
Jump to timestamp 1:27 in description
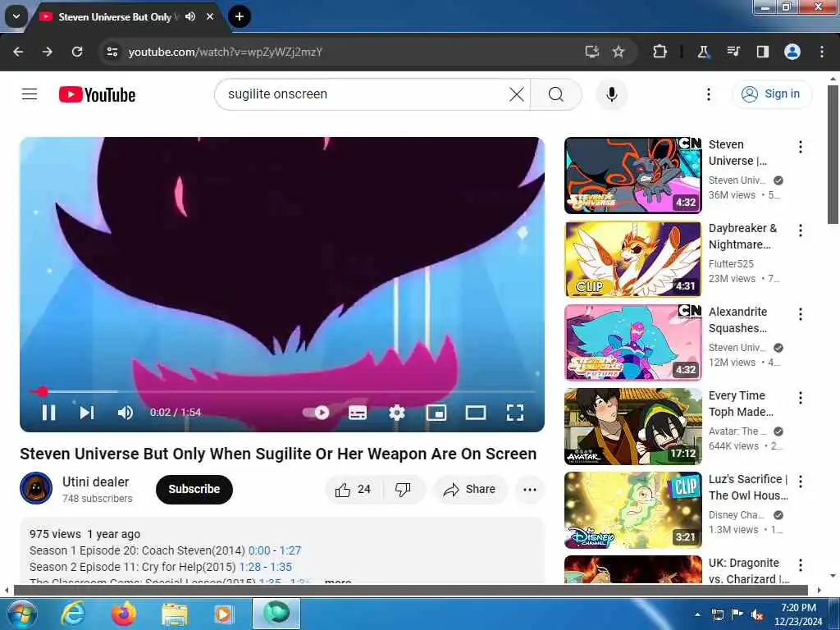(x=290, y=550)
